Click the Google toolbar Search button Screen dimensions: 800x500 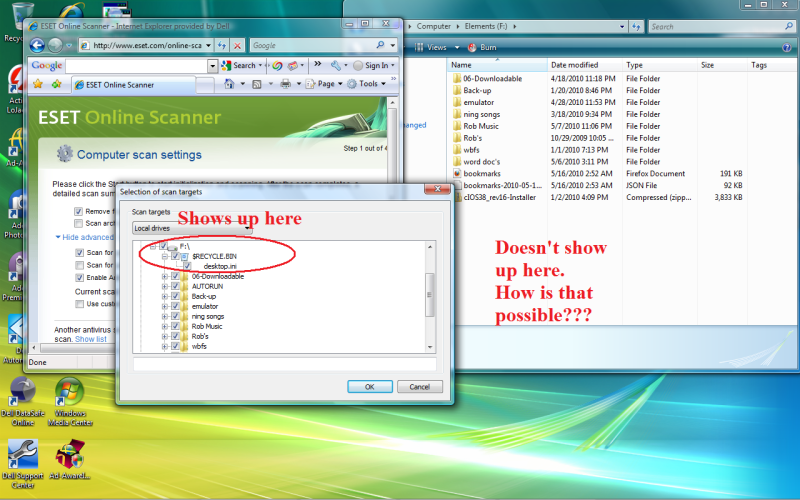coord(239,65)
